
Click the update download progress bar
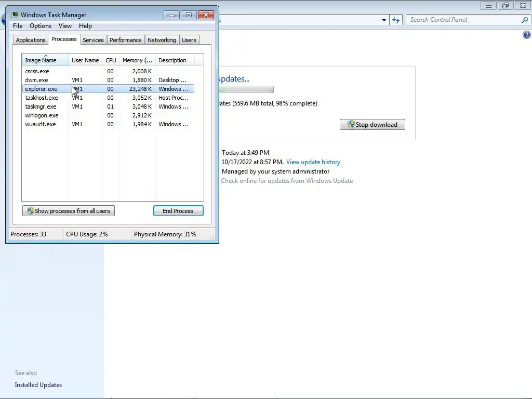coord(246,89)
